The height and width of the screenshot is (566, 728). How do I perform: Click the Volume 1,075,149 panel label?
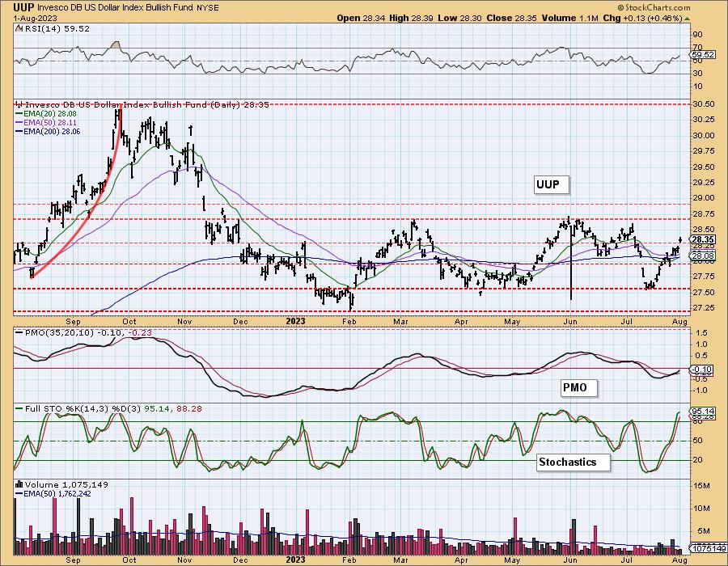66,484
